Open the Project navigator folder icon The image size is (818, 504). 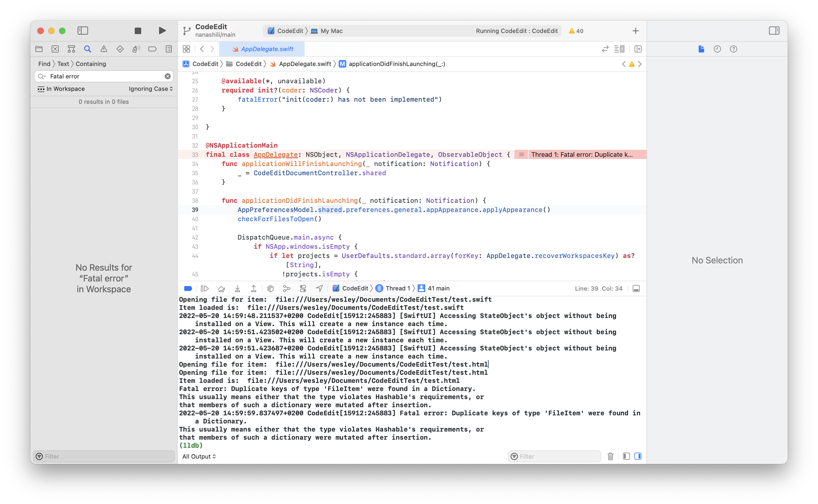(x=39, y=49)
